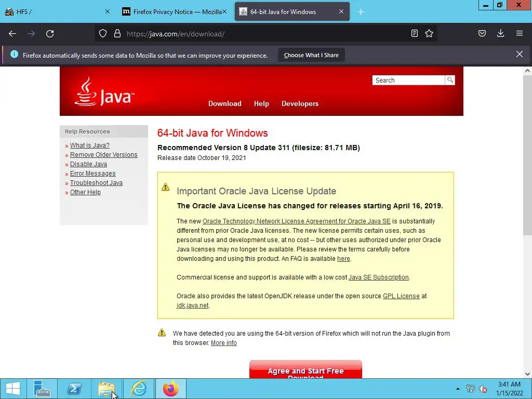Viewport: 532px width, 399px height.
Task: Open Oracle Technology Network License Agreement link
Action: [297, 221]
